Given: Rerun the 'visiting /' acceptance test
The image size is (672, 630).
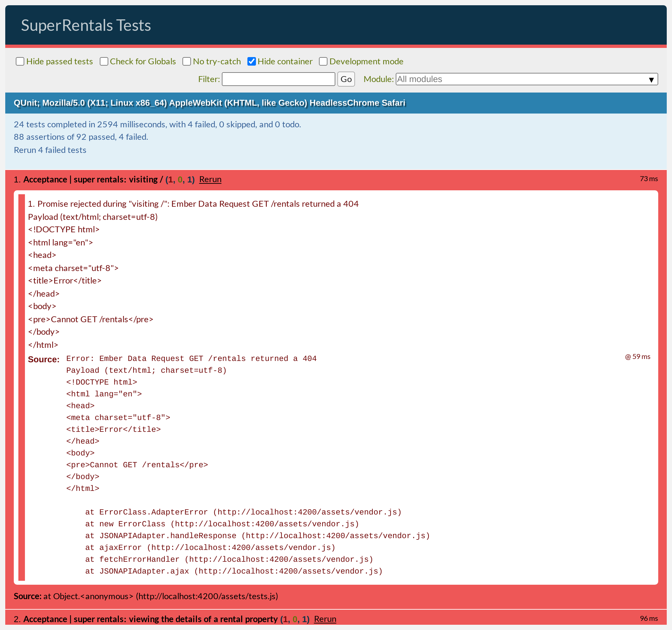Looking at the screenshot, I should [210, 179].
